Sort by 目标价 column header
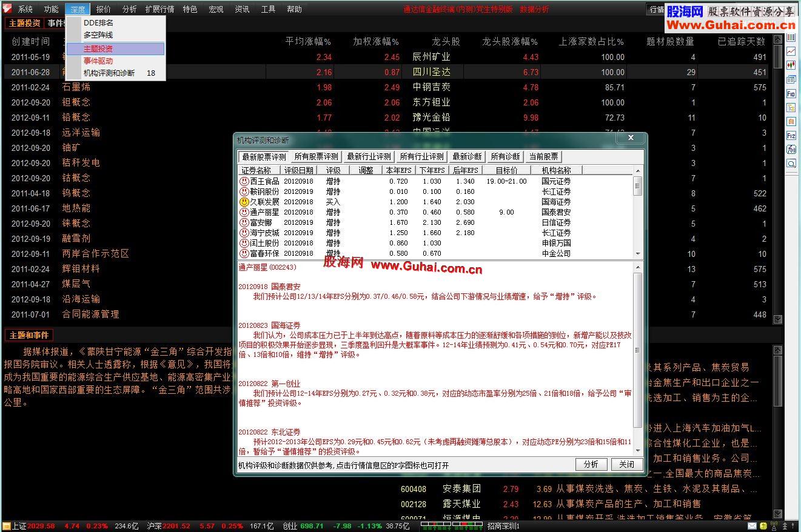Image resolution: width=801 pixels, height=532 pixels. click(506, 171)
